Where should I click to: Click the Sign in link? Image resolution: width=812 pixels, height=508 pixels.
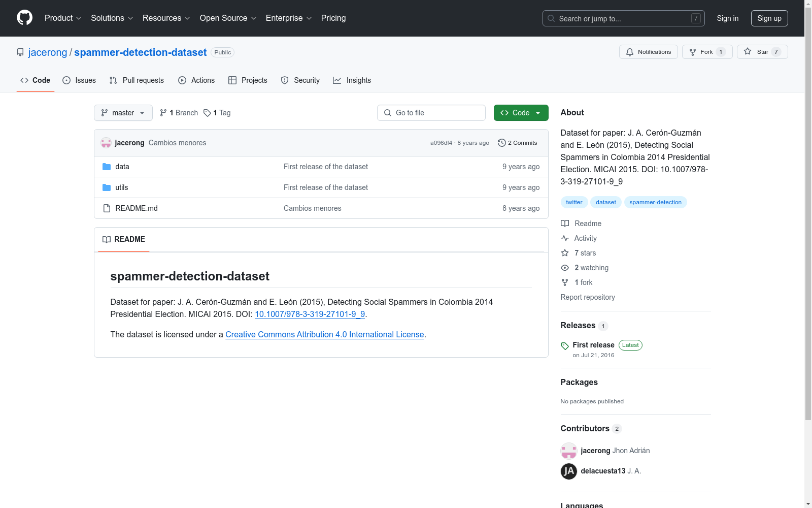point(728,18)
